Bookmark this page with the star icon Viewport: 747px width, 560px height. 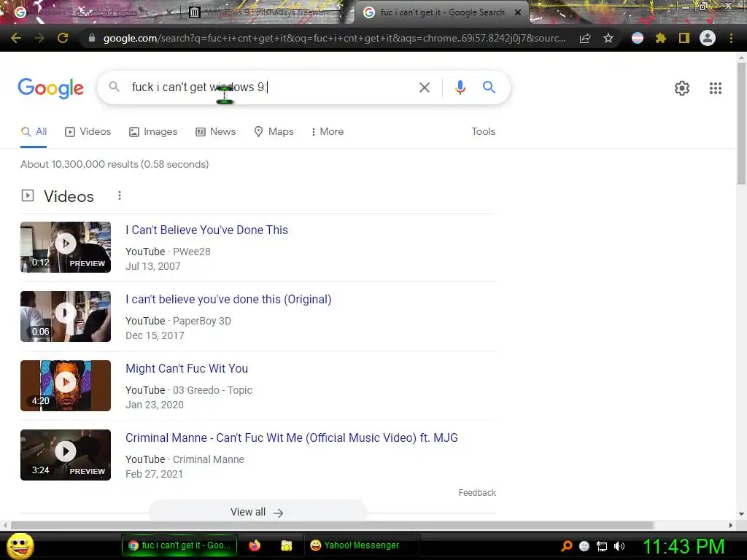pos(608,38)
